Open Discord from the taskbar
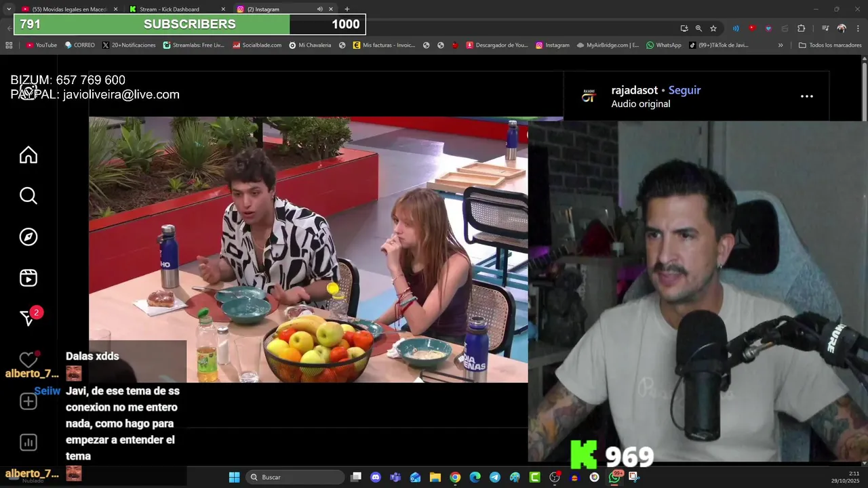This screenshot has width=868, height=488. (x=376, y=477)
